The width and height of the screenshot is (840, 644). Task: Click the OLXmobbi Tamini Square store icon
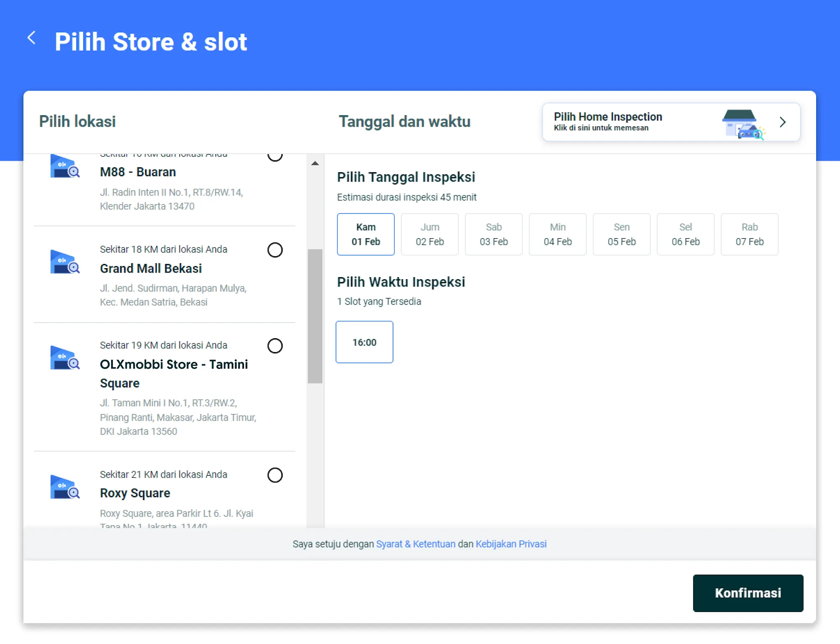[65, 357]
